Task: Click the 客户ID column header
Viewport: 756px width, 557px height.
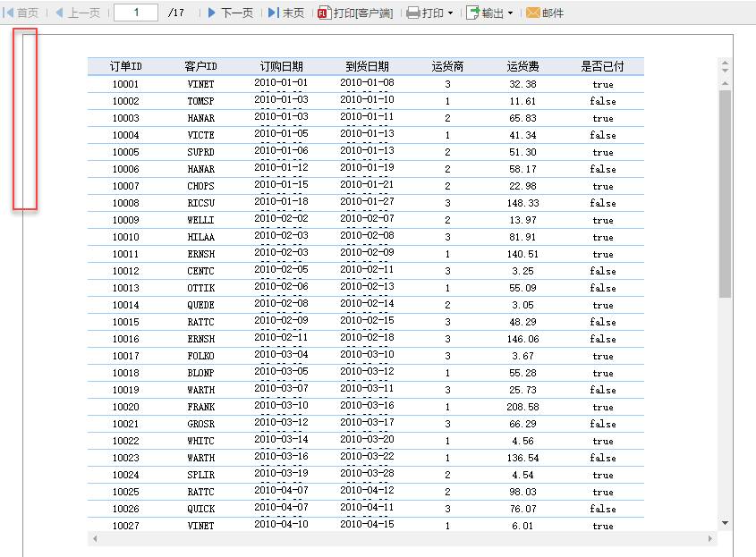Action: (200, 66)
